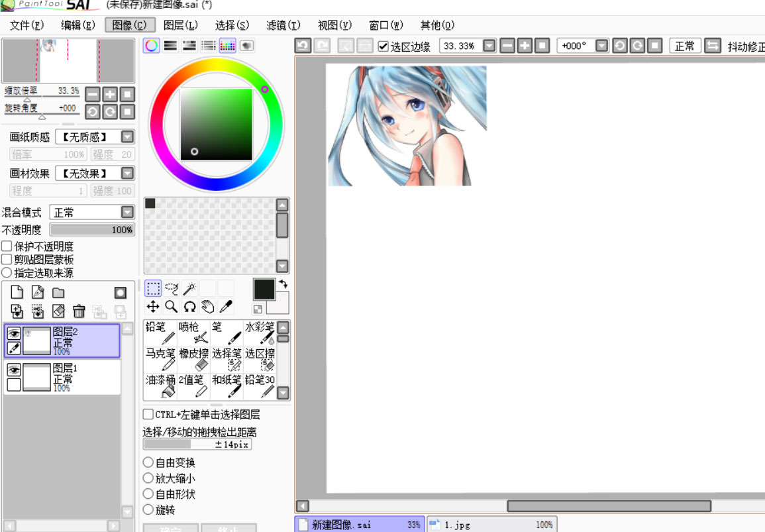Open the 滤镜(T) menu

click(283, 25)
